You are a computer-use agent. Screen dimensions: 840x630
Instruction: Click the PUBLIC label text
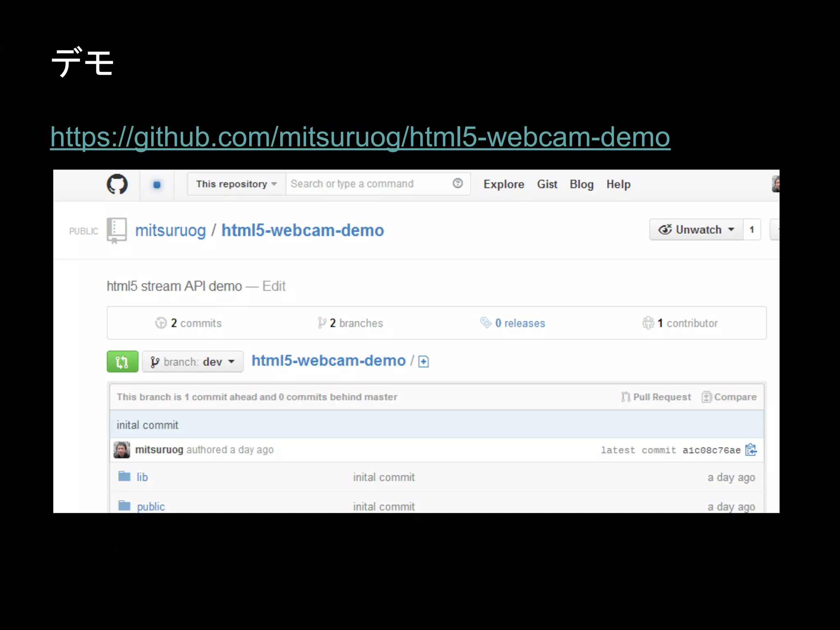(84, 231)
